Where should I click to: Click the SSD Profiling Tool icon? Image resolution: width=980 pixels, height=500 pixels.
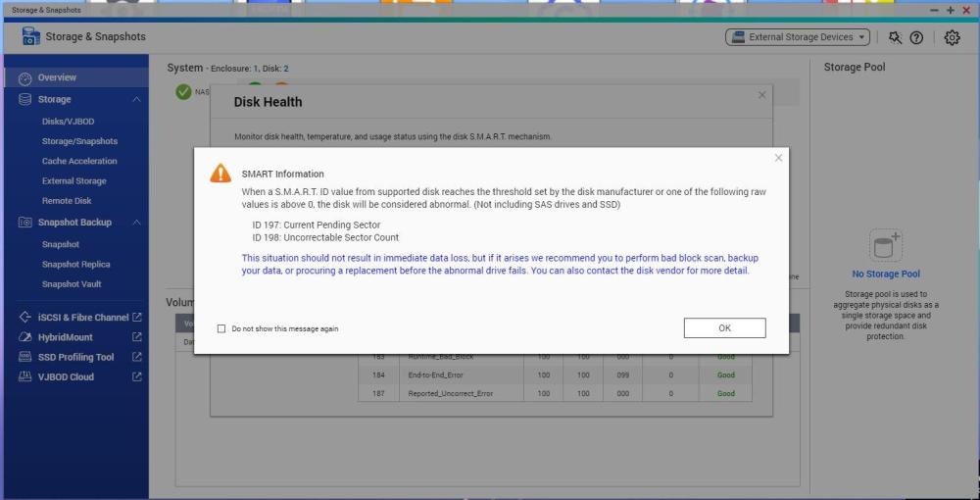point(25,358)
